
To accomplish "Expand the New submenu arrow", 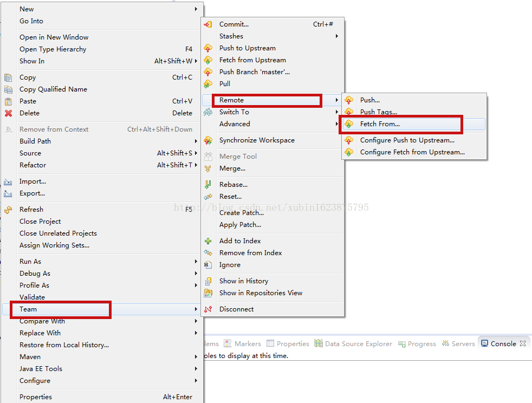I will tap(196, 9).
